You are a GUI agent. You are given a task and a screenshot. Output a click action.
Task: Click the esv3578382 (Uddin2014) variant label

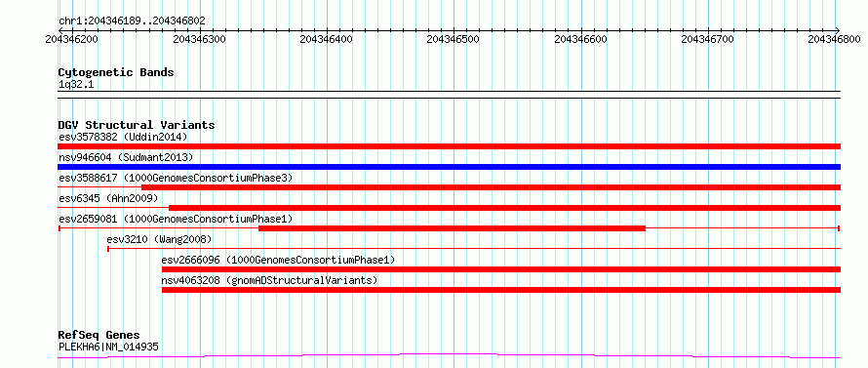coord(123,137)
